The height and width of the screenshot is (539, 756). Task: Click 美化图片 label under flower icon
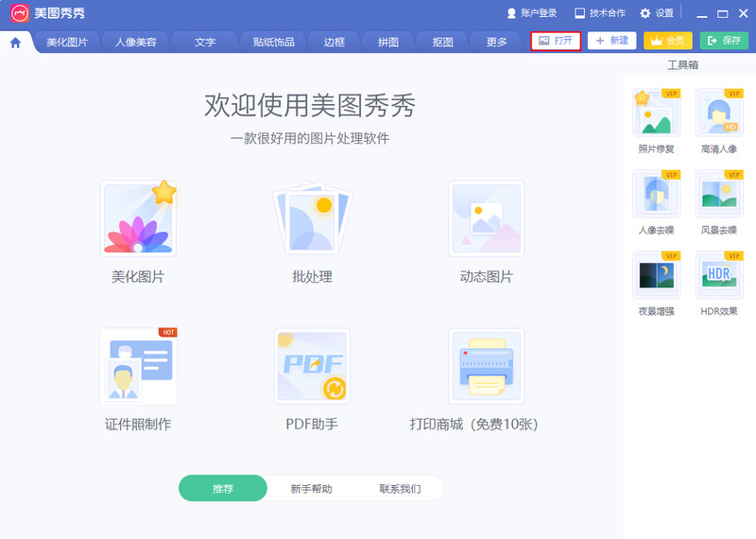click(x=138, y=276)
